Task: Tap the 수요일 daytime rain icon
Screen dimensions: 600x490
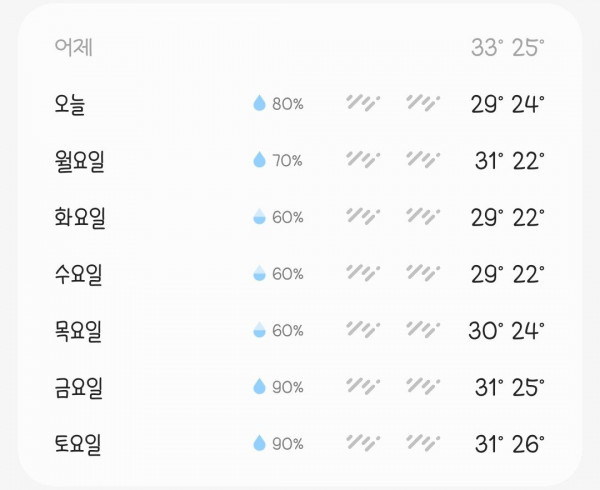Action: [363, 273]
